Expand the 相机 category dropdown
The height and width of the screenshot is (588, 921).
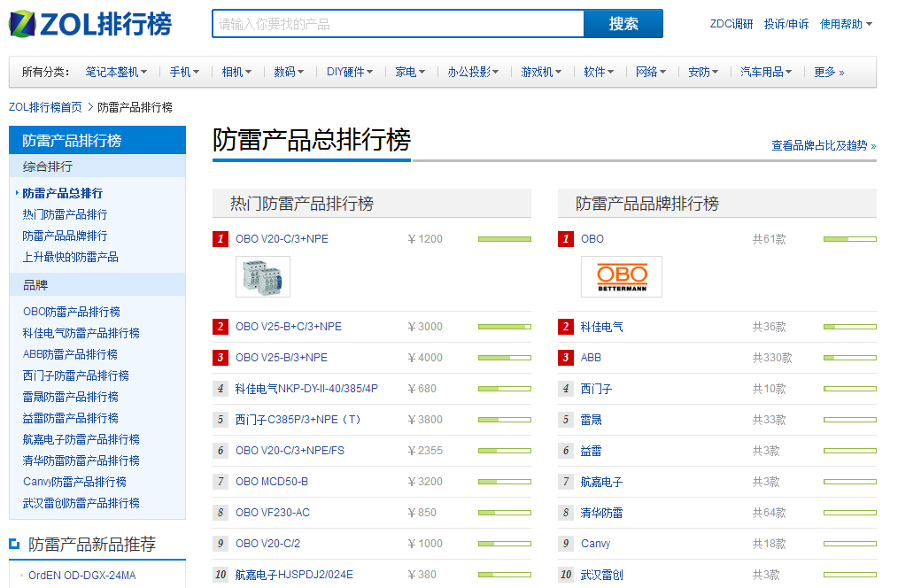coord(236,73)
